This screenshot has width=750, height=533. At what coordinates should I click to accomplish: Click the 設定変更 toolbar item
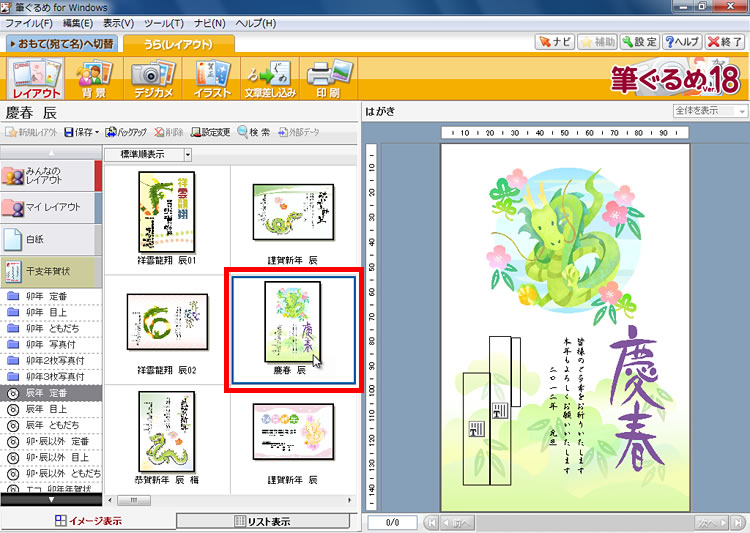210,132
